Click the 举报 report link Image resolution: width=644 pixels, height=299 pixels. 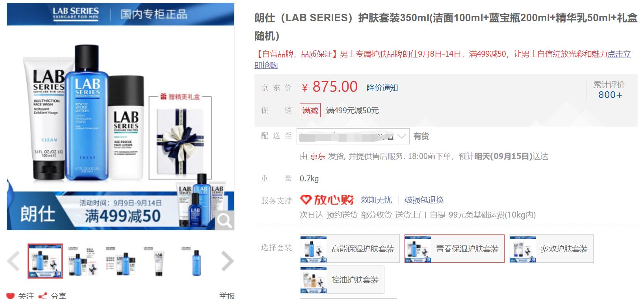point(227,295)
